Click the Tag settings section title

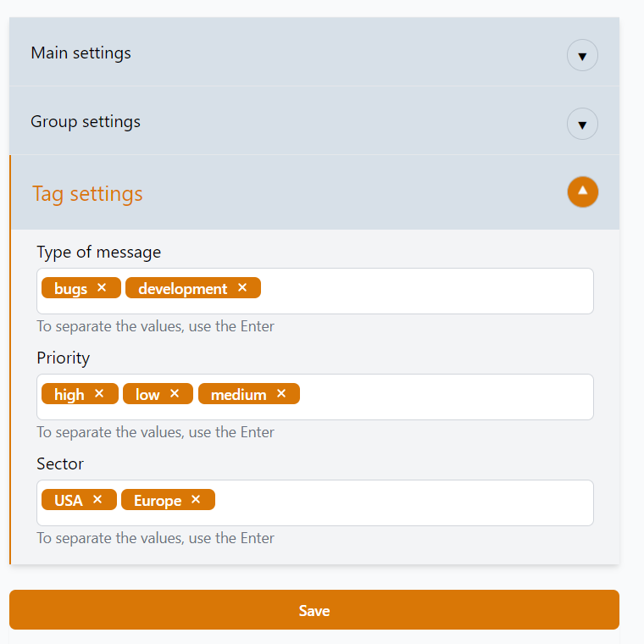coord(87,194)
